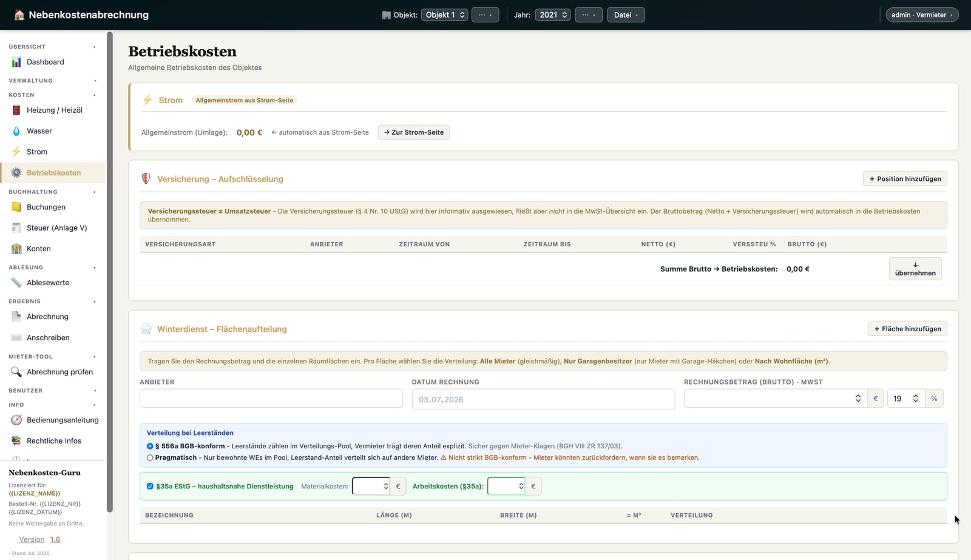Viewport: 971px width, 560px height.
Task: Select § 556a BGB-konform radio option
Action: (150, 446)
